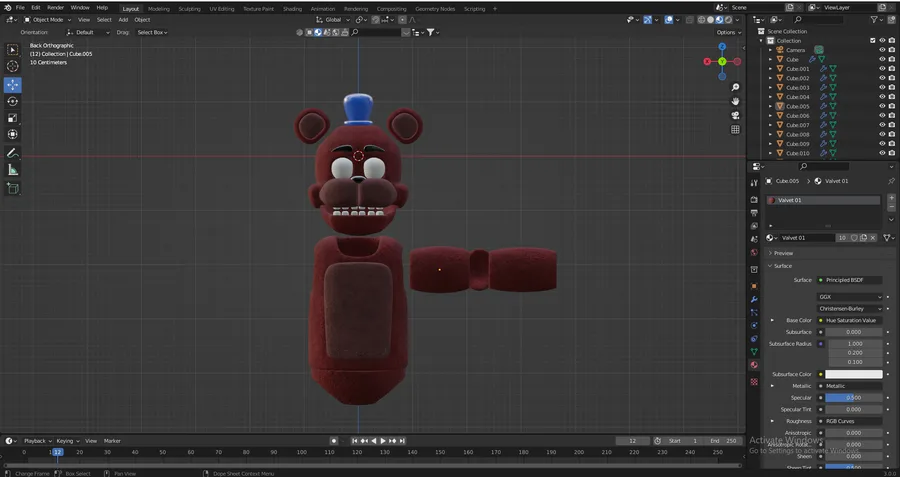The width and height of the screenshot is (900, 477).
Task: Open the Output properties tab
Action: coord(754,213)
